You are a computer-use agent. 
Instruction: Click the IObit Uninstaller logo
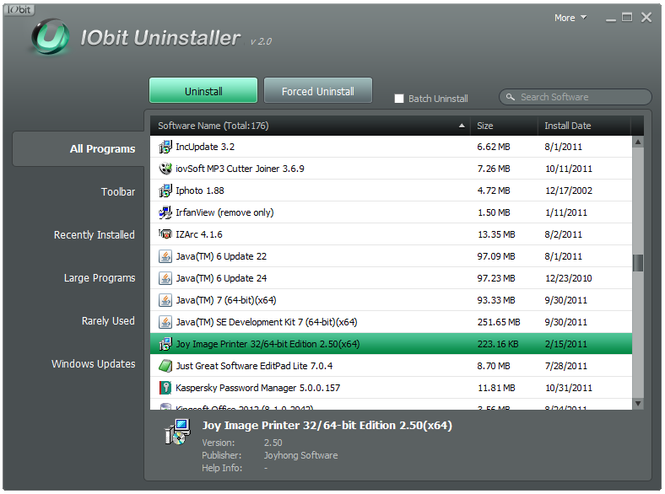(x=50, y=37)
